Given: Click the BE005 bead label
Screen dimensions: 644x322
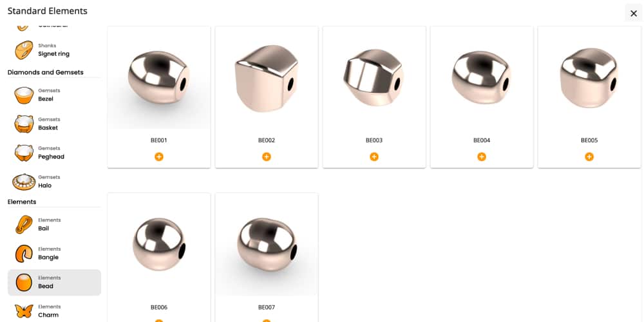Looking at the screenshot, I should [x=589, y=140].
